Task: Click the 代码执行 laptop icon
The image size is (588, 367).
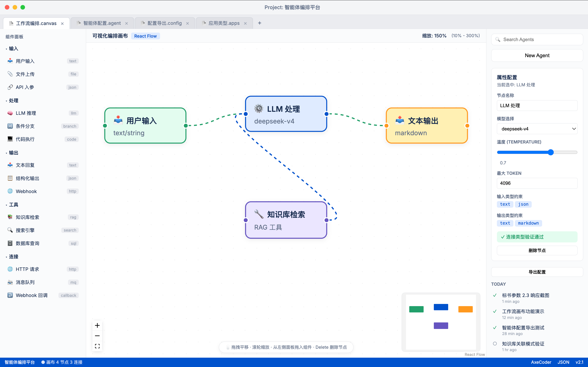Action: point(10,139)
